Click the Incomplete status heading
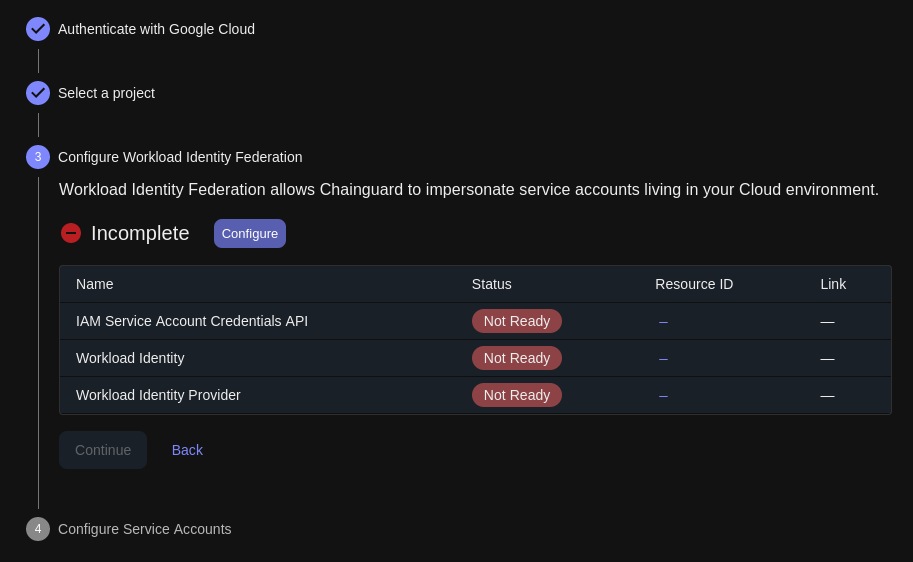Viewport: 913px width, 562px height. coord(140,233)
